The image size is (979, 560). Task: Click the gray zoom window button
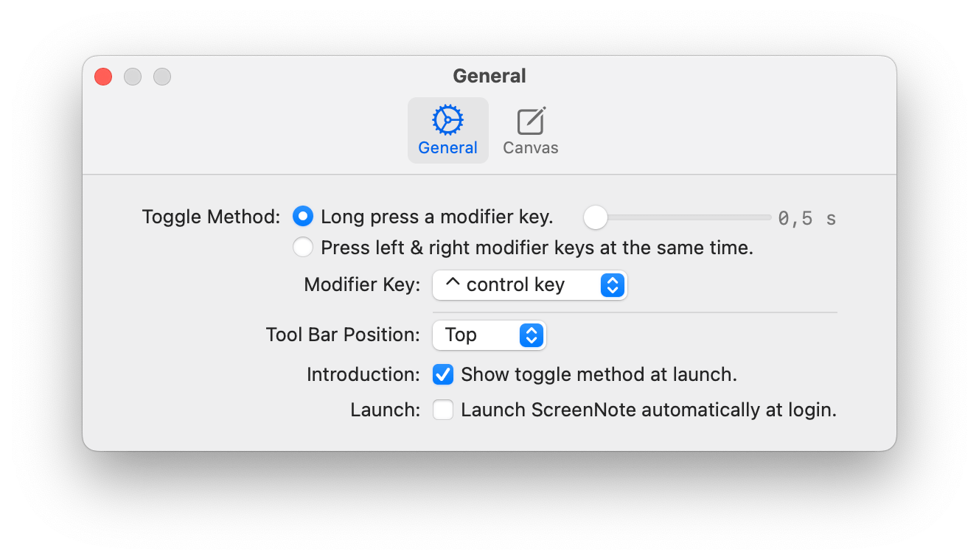click(162, 77)
